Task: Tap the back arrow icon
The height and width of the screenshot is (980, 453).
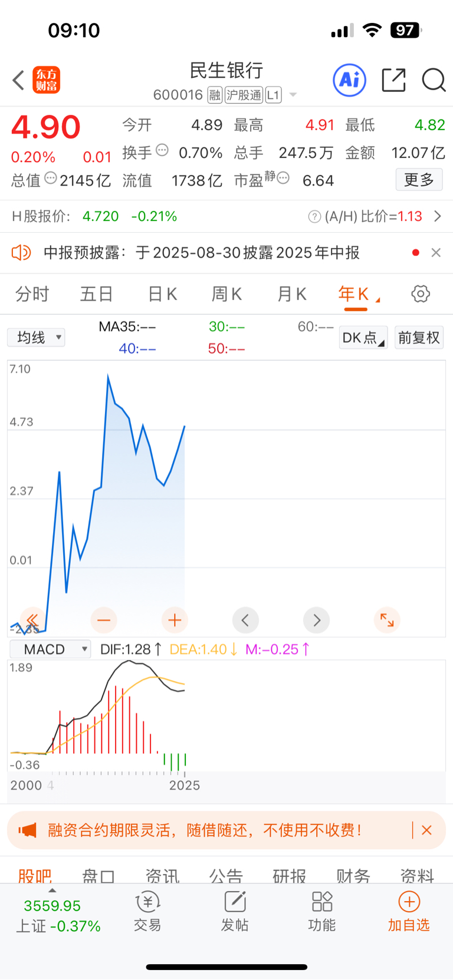Action: pyautogui.click(x=18, y=80)
